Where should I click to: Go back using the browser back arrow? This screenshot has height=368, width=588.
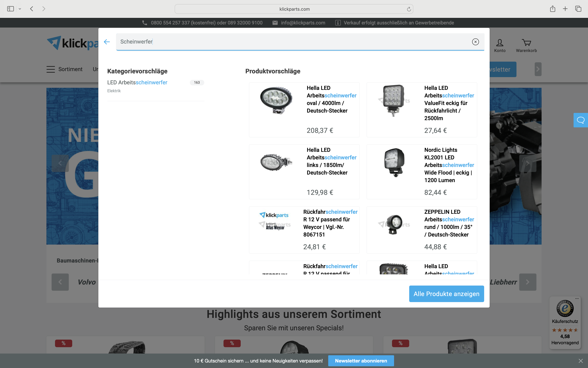[x=32, y=9]
